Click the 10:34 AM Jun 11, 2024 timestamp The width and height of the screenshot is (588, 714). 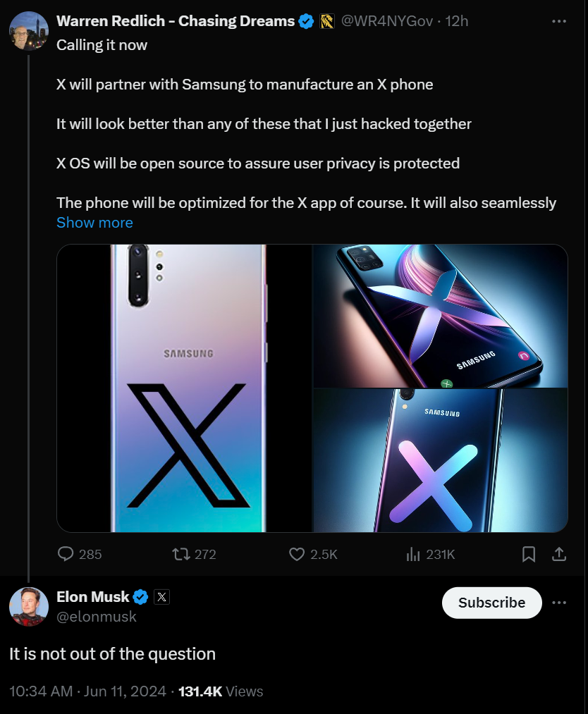88,691
